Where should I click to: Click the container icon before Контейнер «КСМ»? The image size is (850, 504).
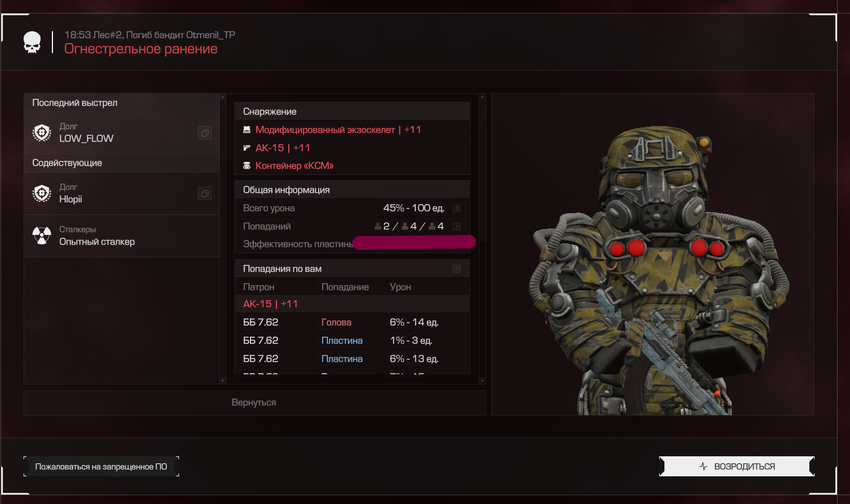click(x=247, y=165)
